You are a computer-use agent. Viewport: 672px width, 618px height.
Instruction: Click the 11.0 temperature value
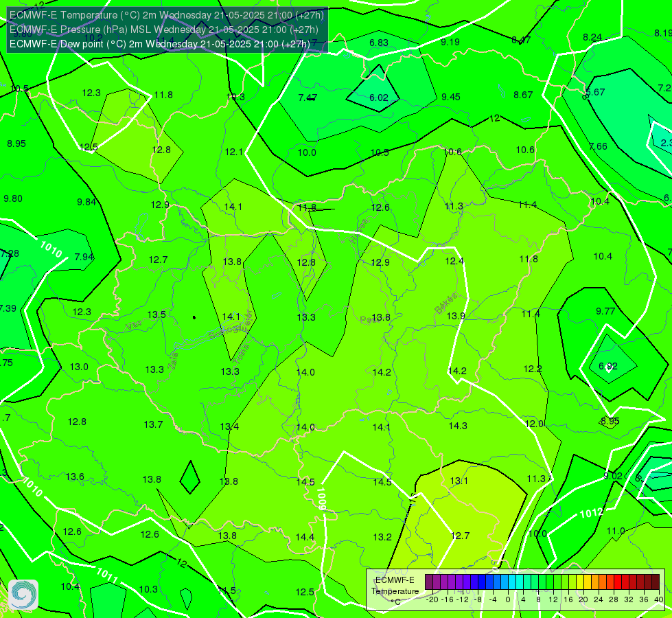(616, 531)
